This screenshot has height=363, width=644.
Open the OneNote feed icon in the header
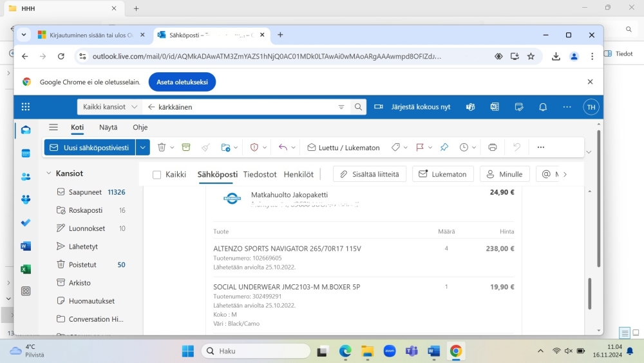tap(495, 107)
